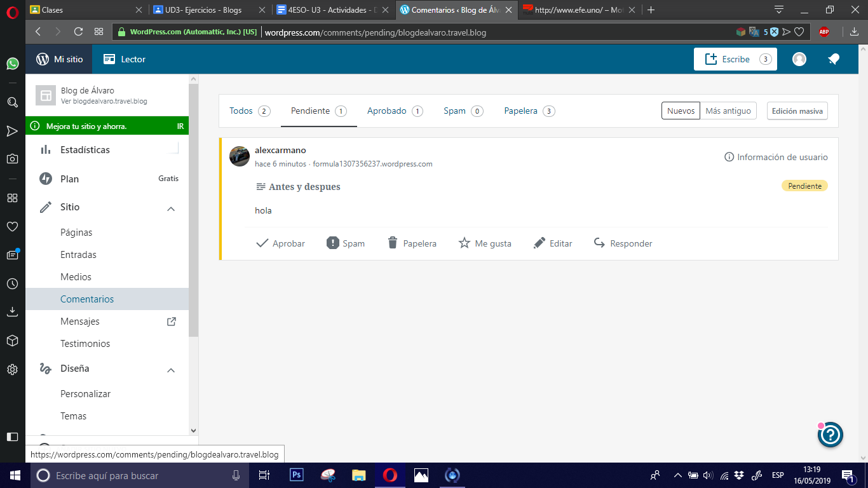The image size is (868, 488).
Task: Open Información de usuario details
Action: (776, 157)
